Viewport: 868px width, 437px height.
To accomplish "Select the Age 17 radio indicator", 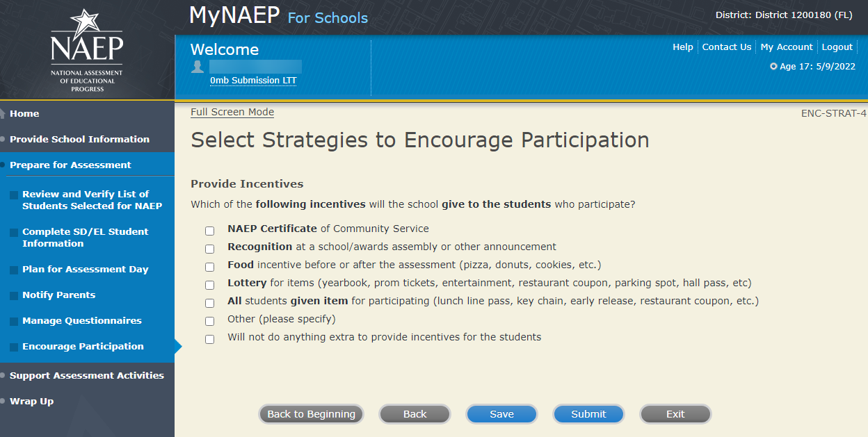I will [773, 67].
